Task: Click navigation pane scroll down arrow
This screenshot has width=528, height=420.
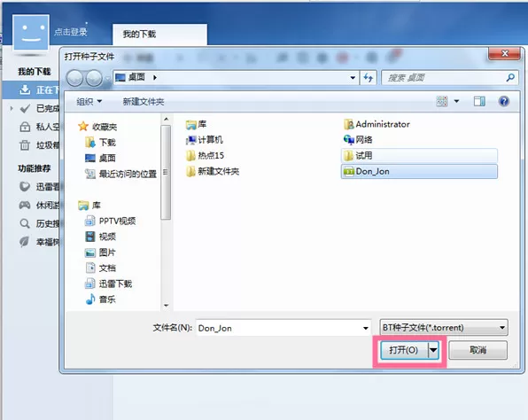Action: click(x=166, y=306)
